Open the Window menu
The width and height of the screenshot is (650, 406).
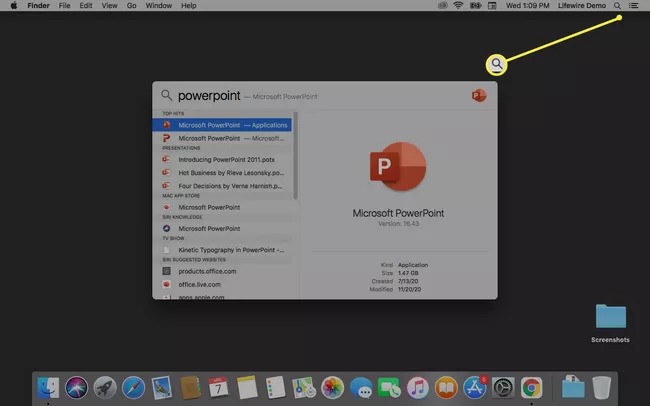click(x=158, y=5)
